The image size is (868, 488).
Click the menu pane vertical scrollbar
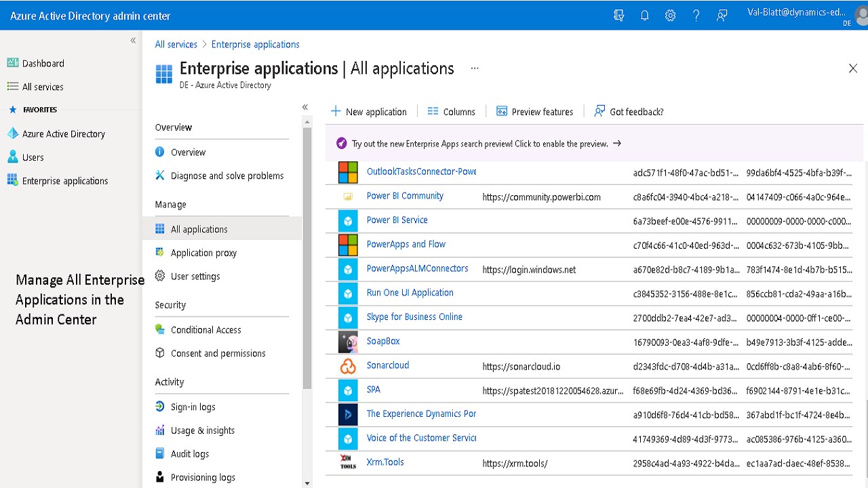pyautogui.click(x=307, y=258)
